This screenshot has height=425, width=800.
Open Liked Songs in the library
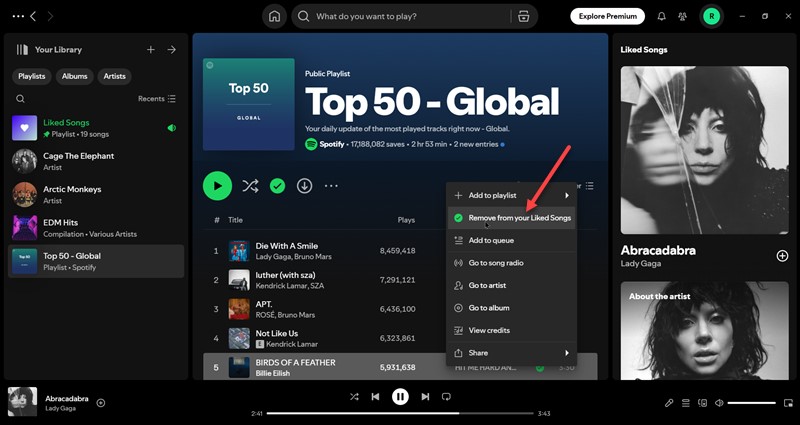click(x=96, y=128)
